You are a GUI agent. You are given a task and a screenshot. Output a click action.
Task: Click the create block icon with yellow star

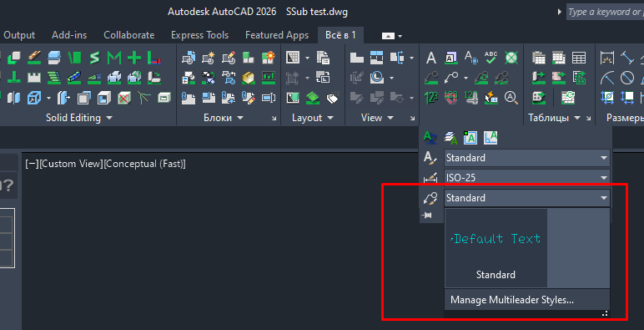click(x=209, y=57)
